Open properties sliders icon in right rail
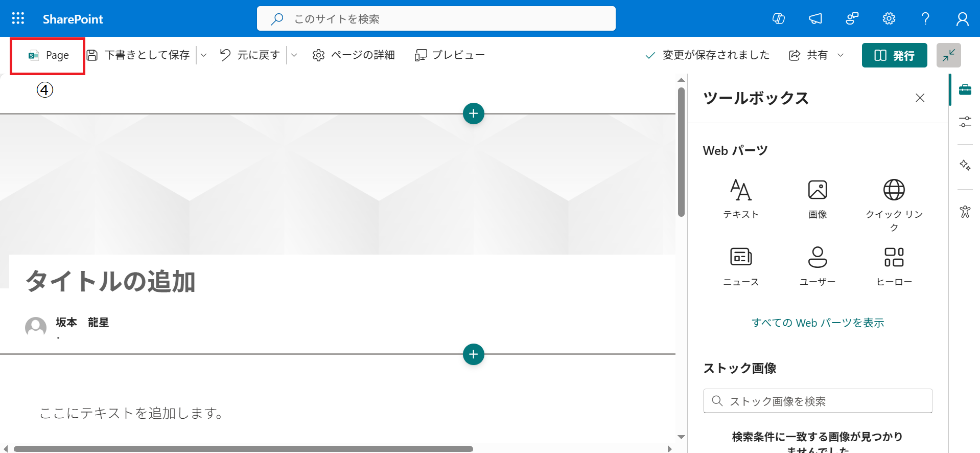The image size is (980, 453). pyautogui.click(x=965, y=122)
